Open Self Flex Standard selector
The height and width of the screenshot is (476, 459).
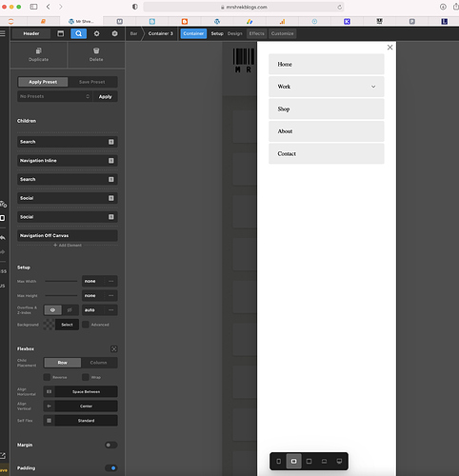80,421
